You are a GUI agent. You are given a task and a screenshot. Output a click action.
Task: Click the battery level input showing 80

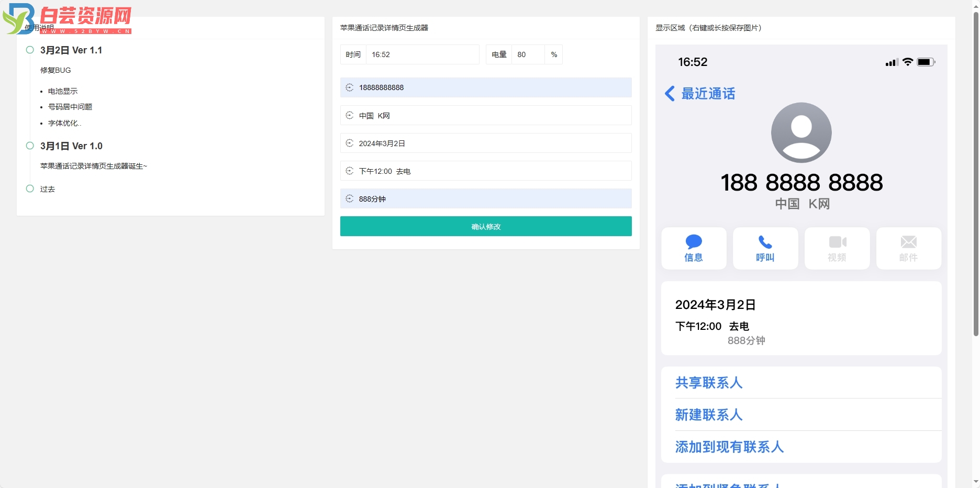coord(528,54)
